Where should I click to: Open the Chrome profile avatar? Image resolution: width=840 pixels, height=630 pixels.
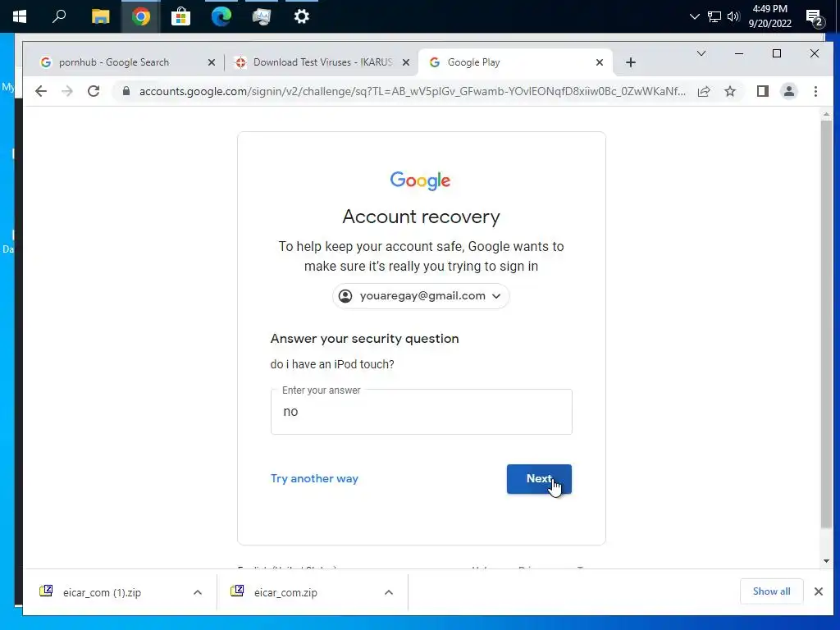tap(788, 91)
